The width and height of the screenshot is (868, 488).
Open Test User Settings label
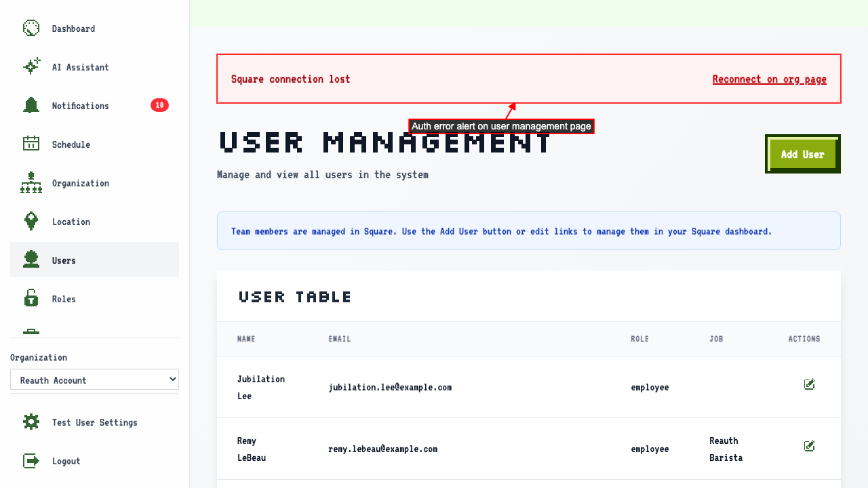coord(95,422)
